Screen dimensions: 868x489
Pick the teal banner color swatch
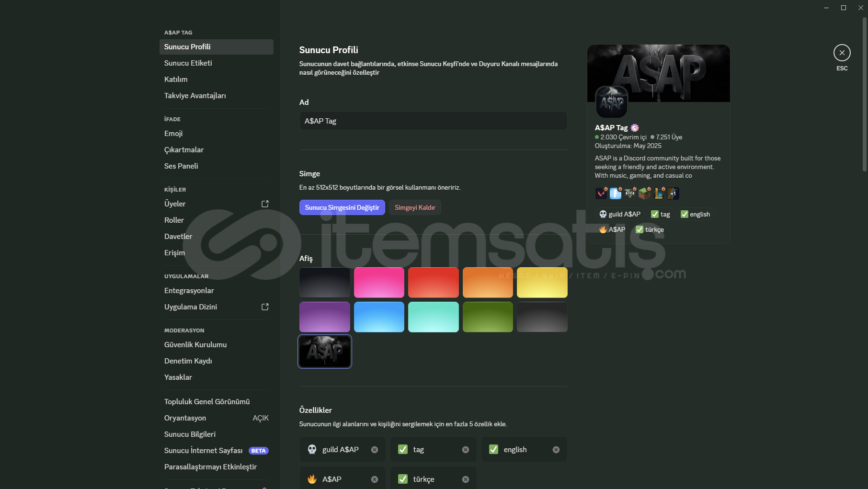click(433, 317)
